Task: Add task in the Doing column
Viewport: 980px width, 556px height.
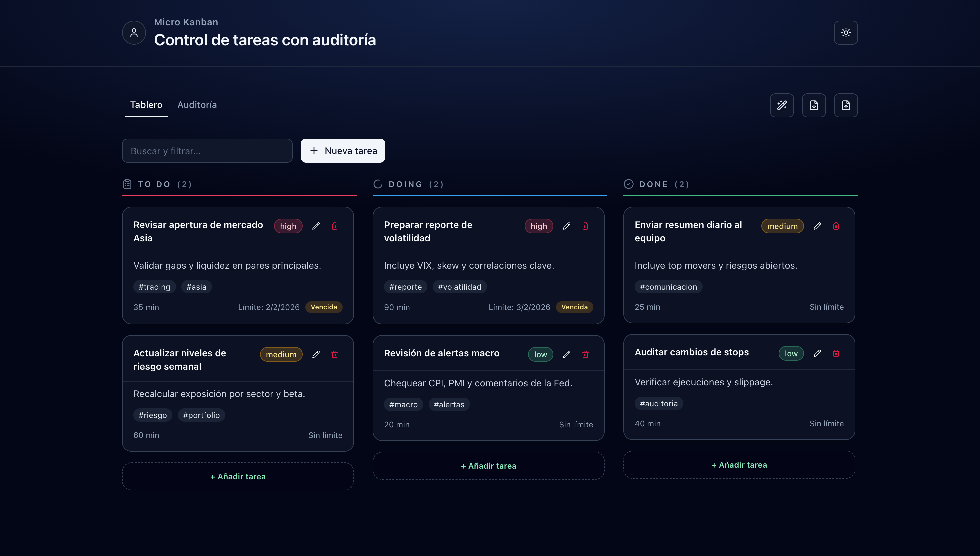Action: point(488,466)
